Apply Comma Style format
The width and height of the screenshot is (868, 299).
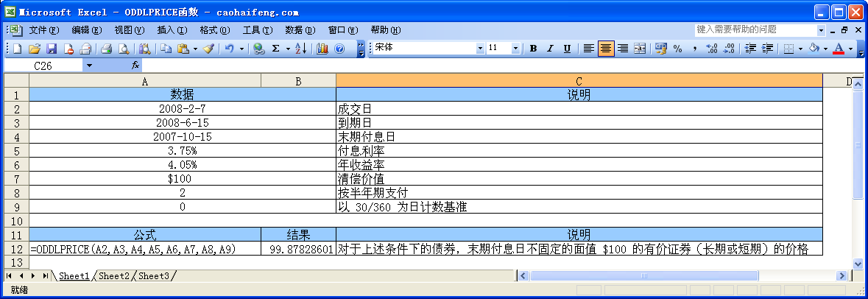coord(695,49)
